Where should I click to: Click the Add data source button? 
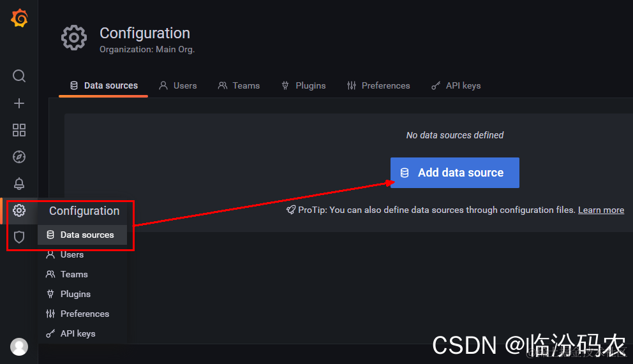[x=454, y=173]
